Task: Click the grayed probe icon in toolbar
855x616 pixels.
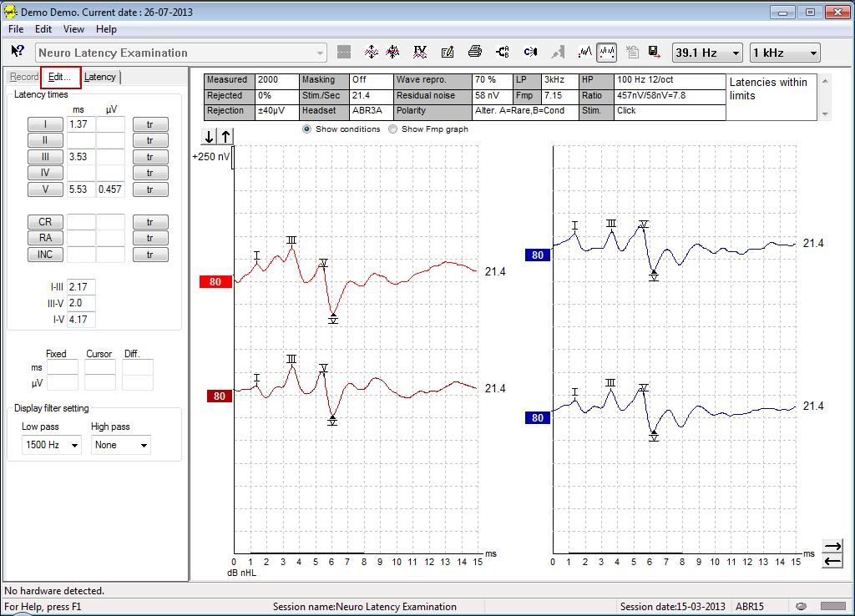Action: pos(557,53)
